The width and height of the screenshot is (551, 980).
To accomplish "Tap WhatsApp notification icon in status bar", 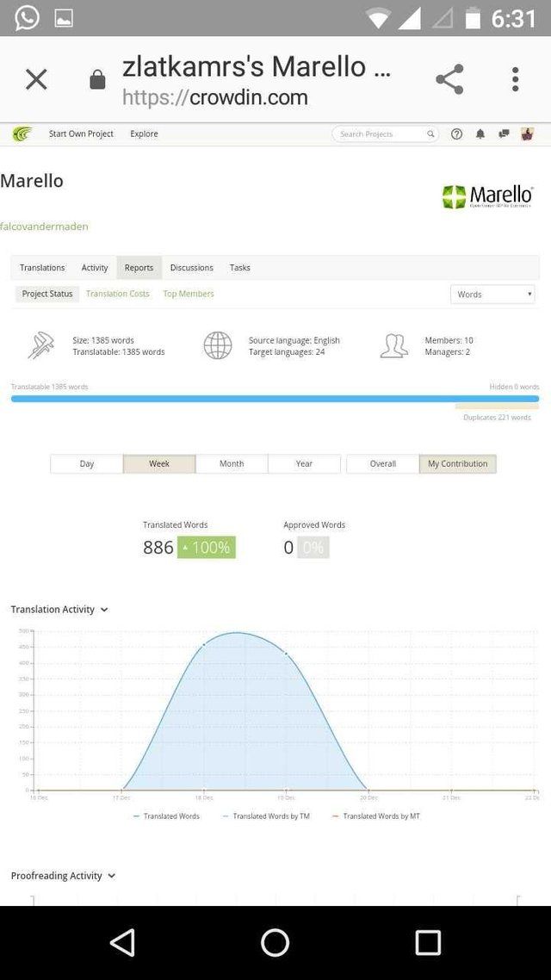I will (27, 18).
